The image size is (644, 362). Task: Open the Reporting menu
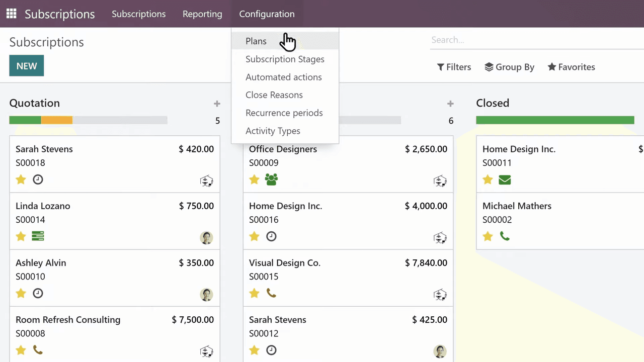pyautogui.click(x=202, y=14)
